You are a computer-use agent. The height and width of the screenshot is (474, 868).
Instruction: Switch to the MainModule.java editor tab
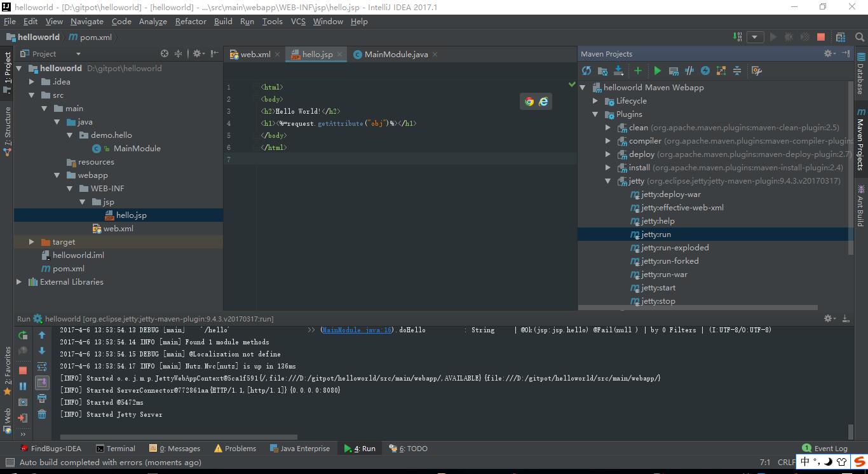click(x=396, y=55)
